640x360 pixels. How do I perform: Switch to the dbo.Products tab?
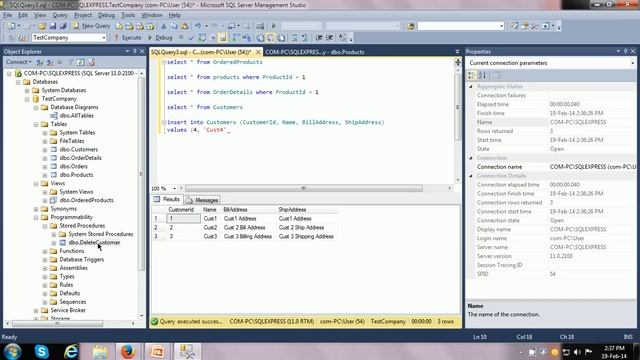pos(315,52)
